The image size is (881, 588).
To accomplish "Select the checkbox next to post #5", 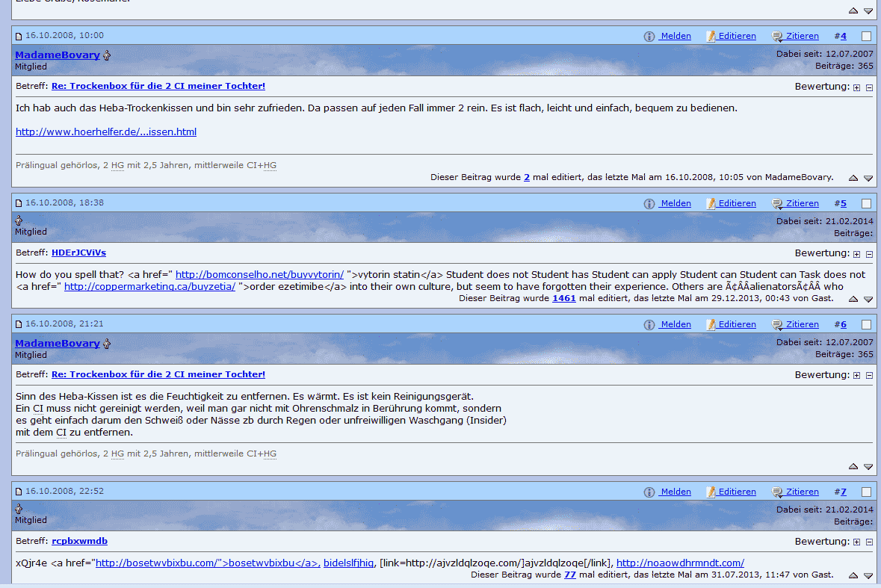I will point(866,203).
